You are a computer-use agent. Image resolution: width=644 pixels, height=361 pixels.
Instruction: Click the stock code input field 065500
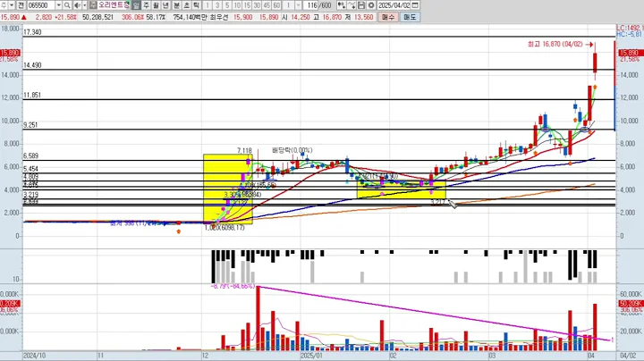click(x=40, y=5)
